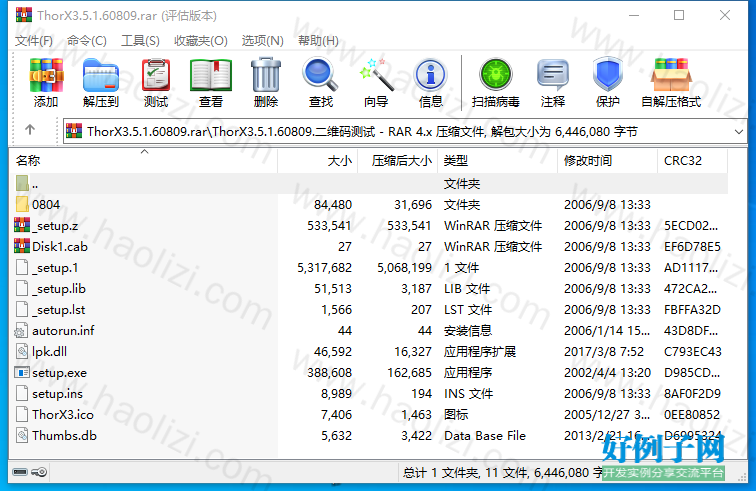Image resolution: width=756 pixels, height=491 pixels.
Task: Expand the address path dropdown arrow
Action: (x=738, y=132)
